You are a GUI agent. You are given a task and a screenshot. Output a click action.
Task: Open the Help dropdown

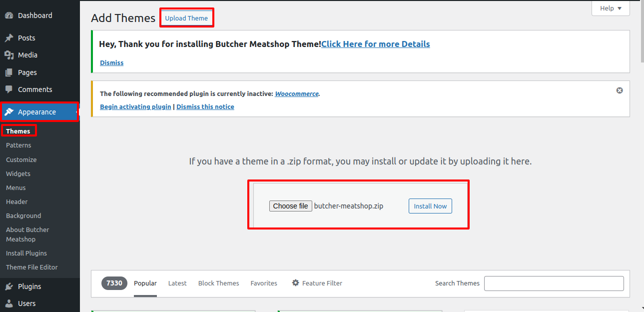click(x=611, y=8)
